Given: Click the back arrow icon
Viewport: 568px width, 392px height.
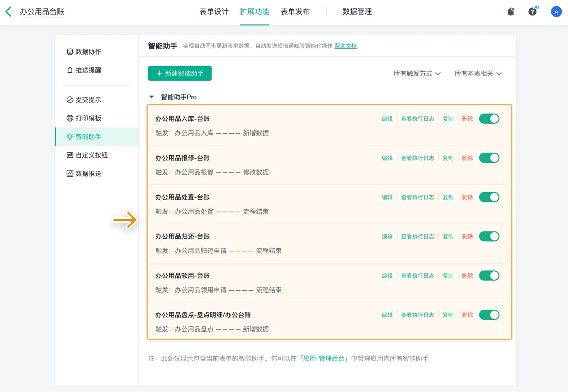Looking at the screenshot, I should pos(9,12).
